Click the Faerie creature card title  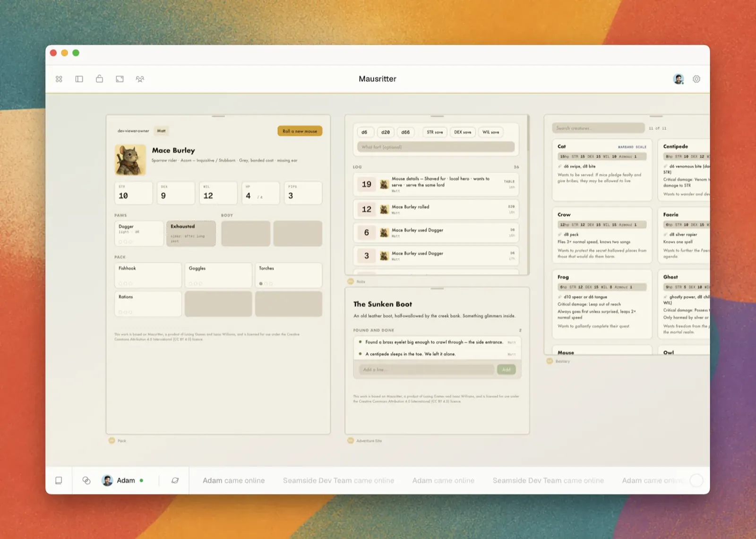coord(671,214)
